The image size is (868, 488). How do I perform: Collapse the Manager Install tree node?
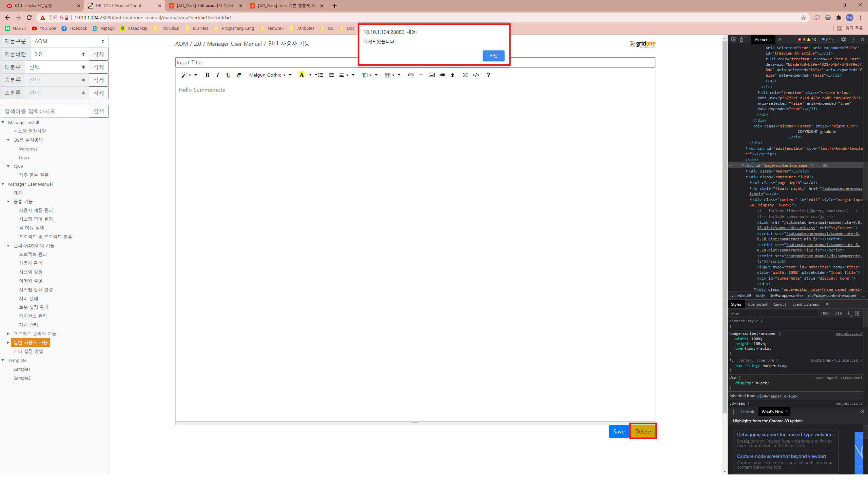(3, 122)
